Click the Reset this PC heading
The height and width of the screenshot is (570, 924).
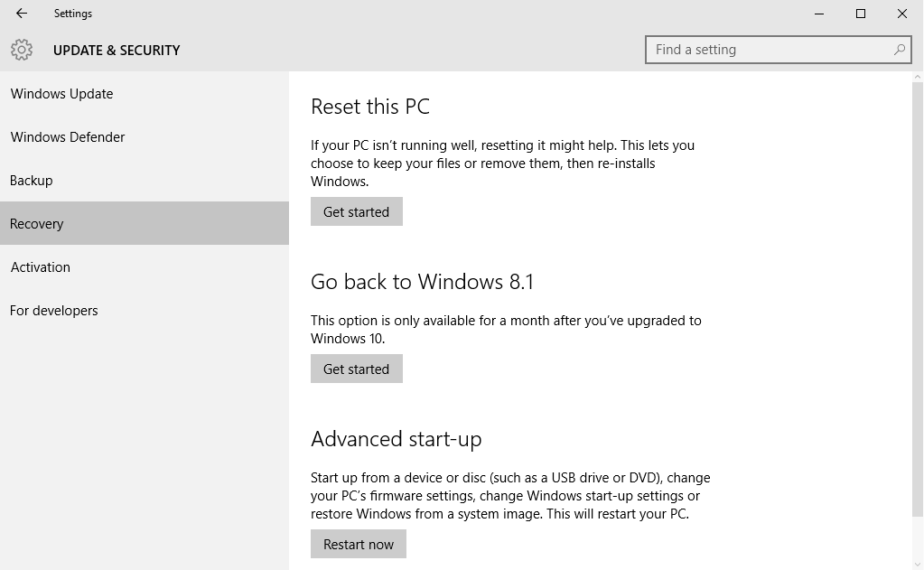click(x=370, y=107)
